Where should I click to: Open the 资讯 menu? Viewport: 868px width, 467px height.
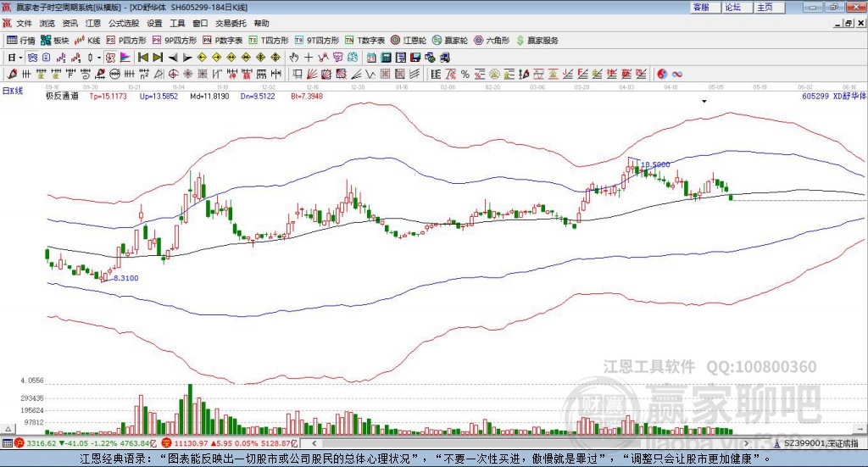(70, 23)
